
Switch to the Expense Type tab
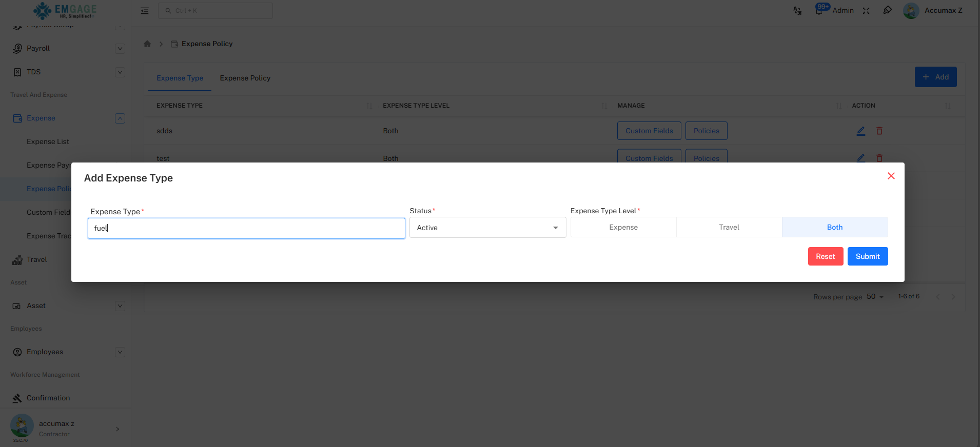tap(180, 78)
